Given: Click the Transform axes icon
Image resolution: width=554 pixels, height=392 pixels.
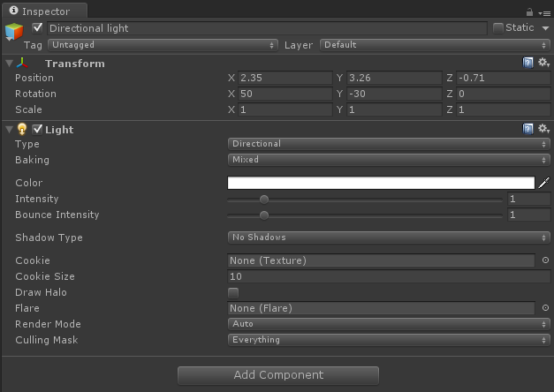Looking at the screenshot, I should click(22, 64).
